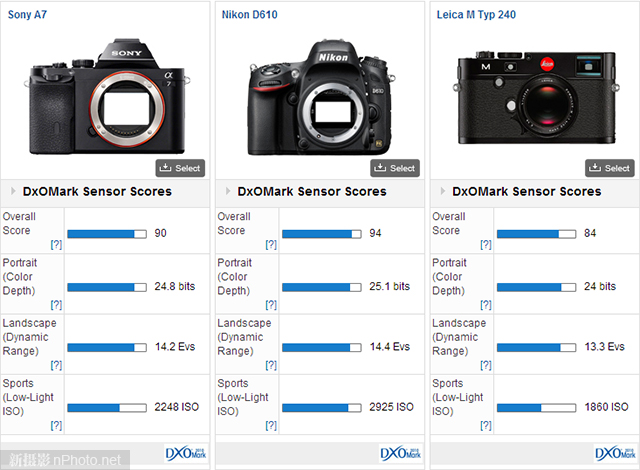Collapse Nikon D610 DxOMark Sensor Scores section
This screenshot has height=470, width=640.
[x=228, y=191]
